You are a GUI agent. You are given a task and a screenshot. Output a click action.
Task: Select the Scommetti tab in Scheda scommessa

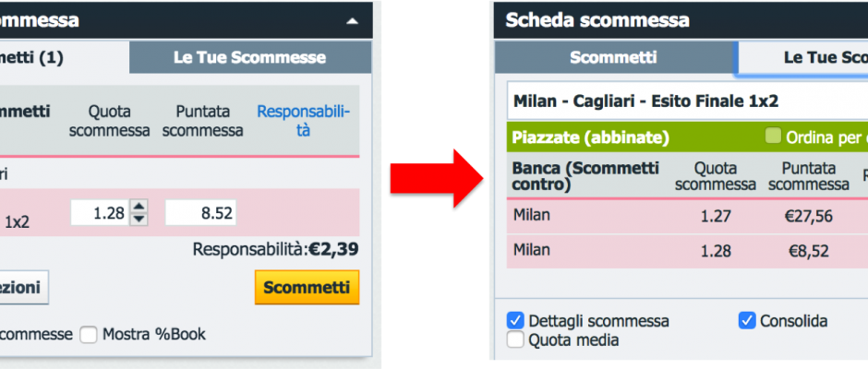pos(613,57)
